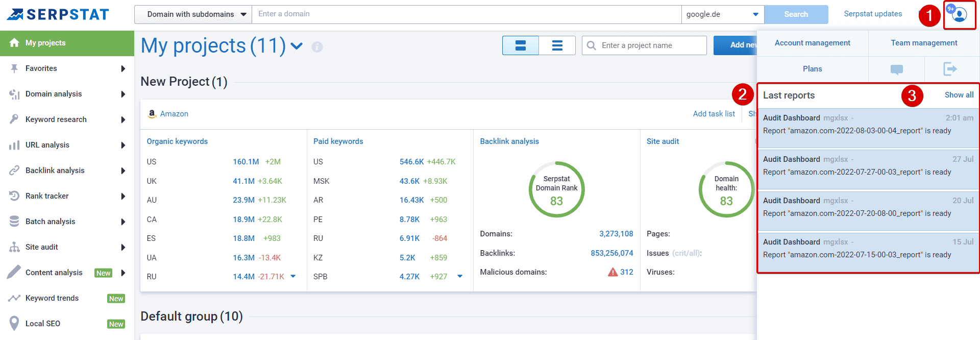Expand the Favorites submenu arrow
Image resolution: width=980 pixels, height=340 pixels.
123,68
